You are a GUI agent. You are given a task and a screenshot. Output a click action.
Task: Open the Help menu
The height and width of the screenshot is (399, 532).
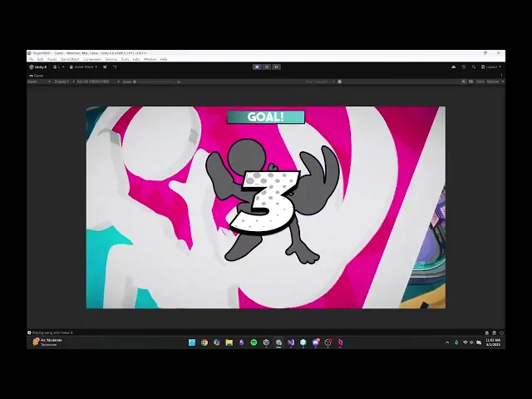164,59
